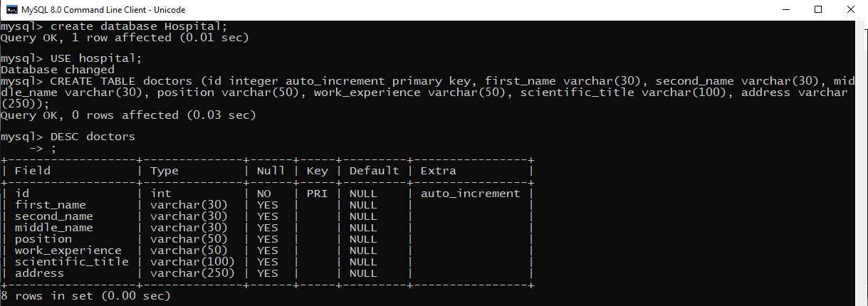Click the 'scientific_title' field name
Viewport: 868px width, 306px height.
tap(72, 262)
